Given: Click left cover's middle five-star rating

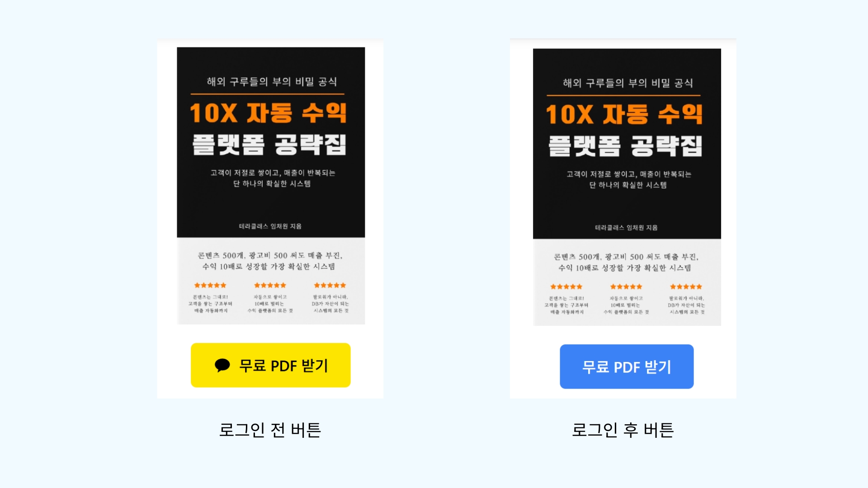Looking at the screenshot, I should coord(270,285).
